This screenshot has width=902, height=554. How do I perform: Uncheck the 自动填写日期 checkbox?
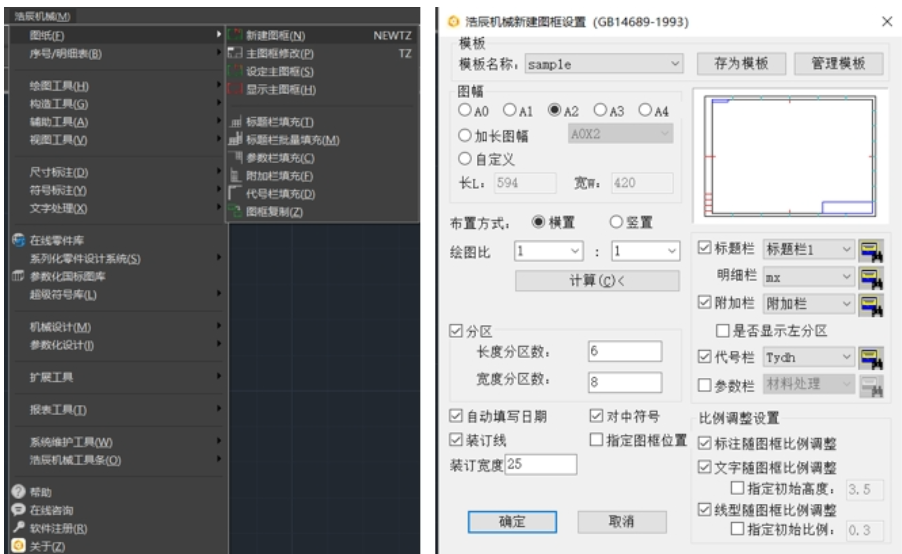tap(458, 417)
